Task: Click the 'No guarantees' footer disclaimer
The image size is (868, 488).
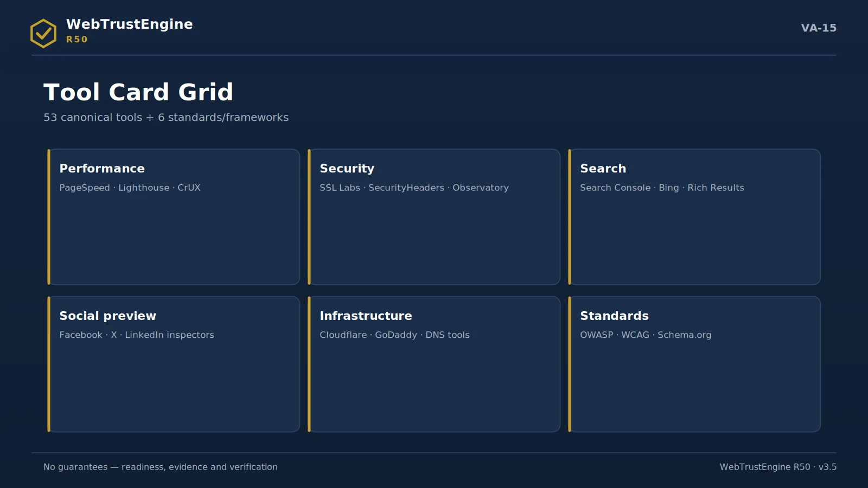Action: click(161, 467)
